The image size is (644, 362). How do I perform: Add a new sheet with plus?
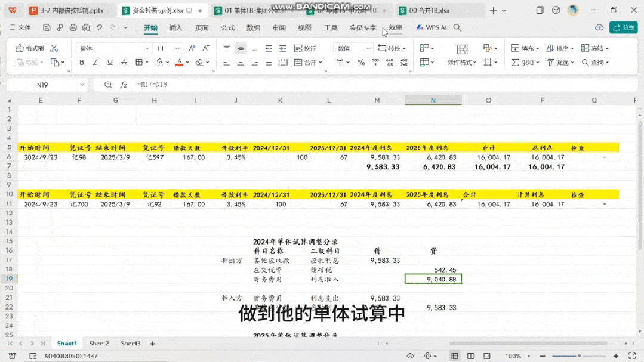pyautogui.click(x=152, y=344)
